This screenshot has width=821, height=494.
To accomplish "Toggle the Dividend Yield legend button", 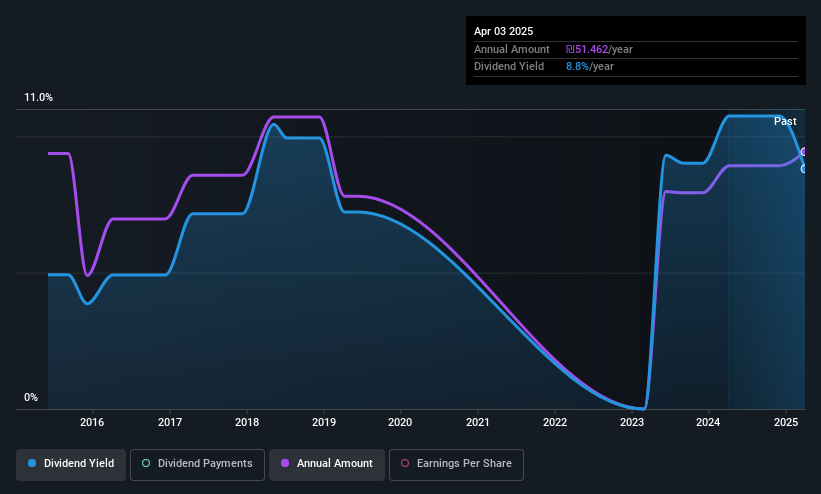I will (71, 465).
